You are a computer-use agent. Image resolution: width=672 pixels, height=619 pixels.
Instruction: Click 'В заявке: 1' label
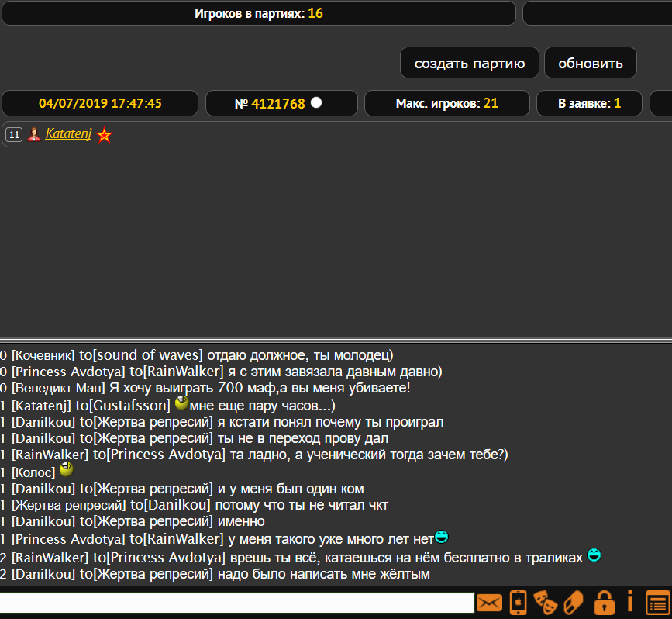(x=589, y=103)
